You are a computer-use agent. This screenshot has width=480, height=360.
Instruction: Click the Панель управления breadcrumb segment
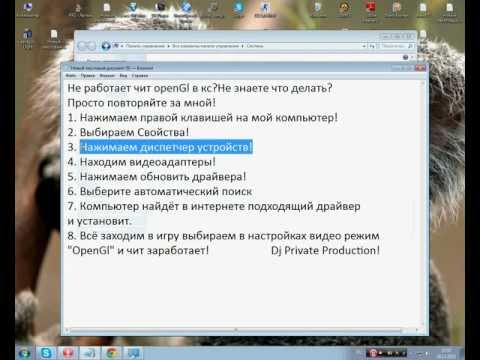pos(145,46)
